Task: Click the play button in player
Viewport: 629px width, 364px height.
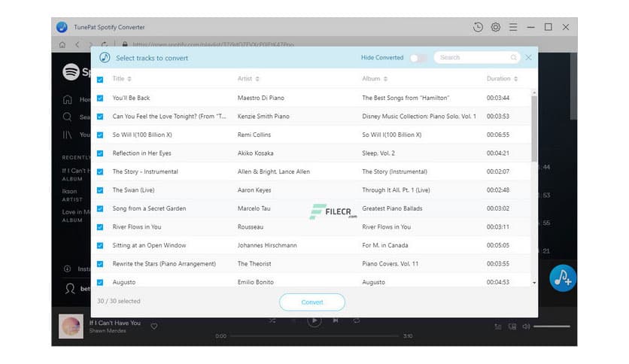Action: (x=314, y=320)
